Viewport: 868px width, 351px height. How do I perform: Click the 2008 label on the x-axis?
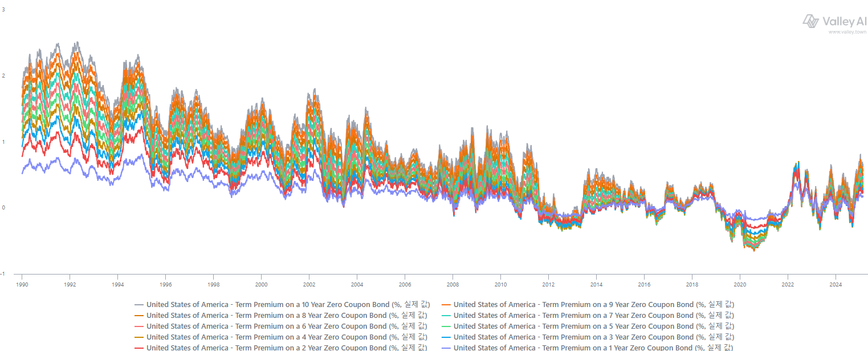(453, 284)
